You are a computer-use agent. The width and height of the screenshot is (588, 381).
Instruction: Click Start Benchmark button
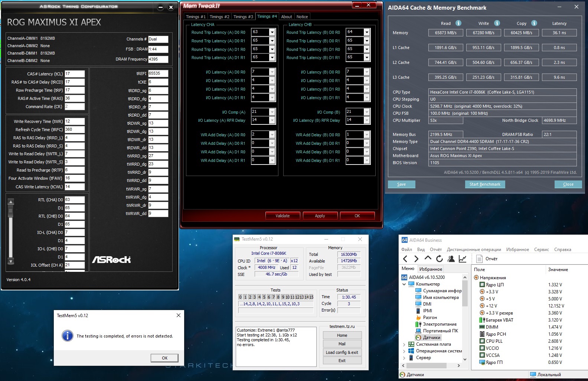485,184
